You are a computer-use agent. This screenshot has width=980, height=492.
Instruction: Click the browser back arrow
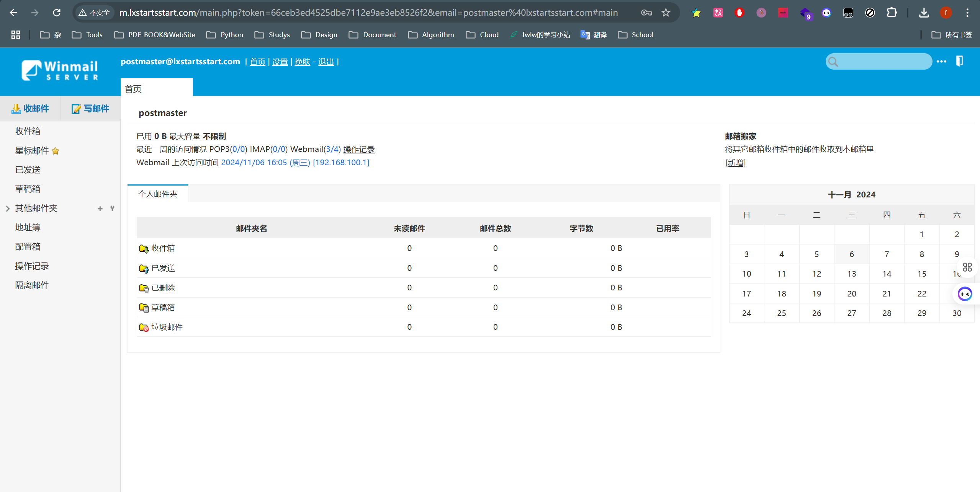[x=13, y=13]
